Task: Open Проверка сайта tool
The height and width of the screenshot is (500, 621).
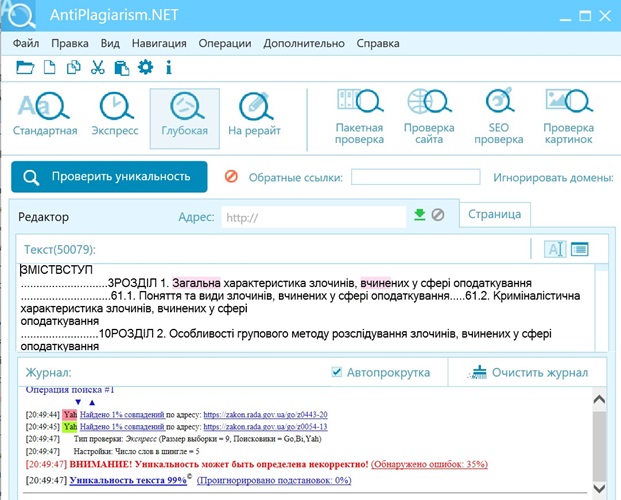Action: click(429, 117)
